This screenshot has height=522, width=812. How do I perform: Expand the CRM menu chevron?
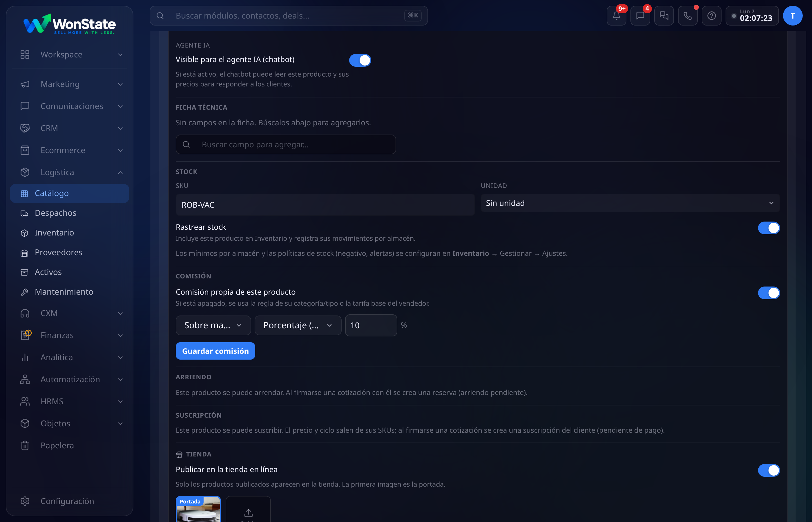tap(120, 128)
